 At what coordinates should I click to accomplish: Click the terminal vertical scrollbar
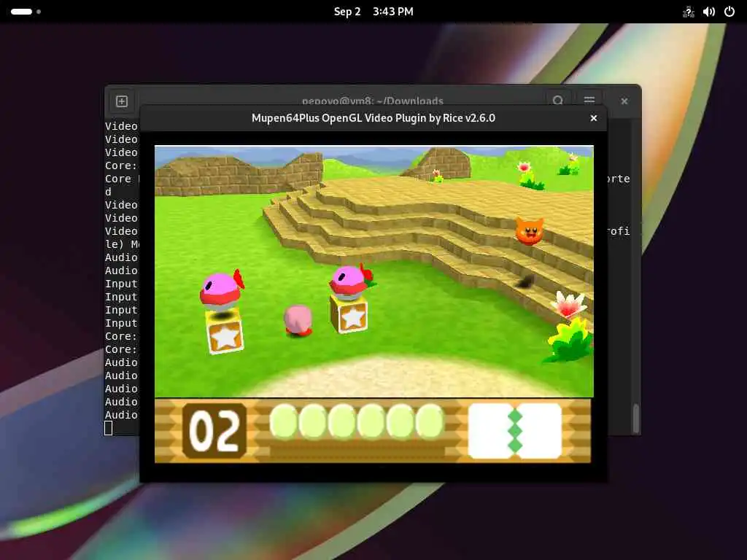point(635,418)
